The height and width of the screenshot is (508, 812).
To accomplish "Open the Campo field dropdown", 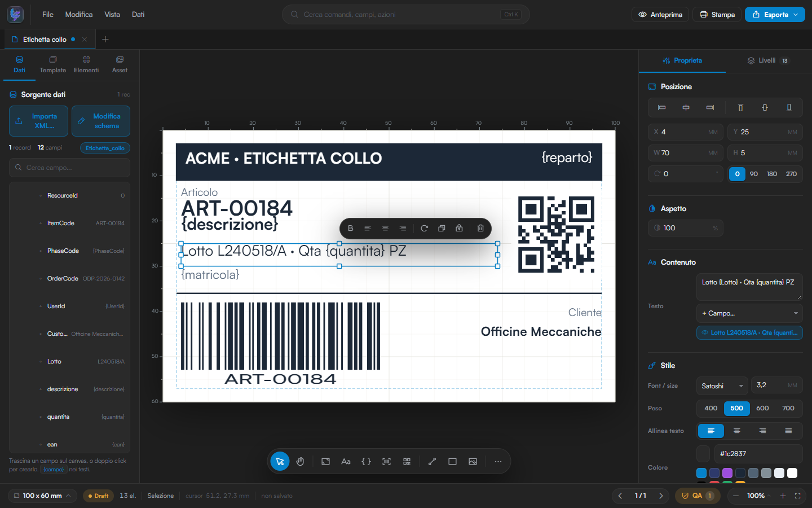I will coord(749,313).
